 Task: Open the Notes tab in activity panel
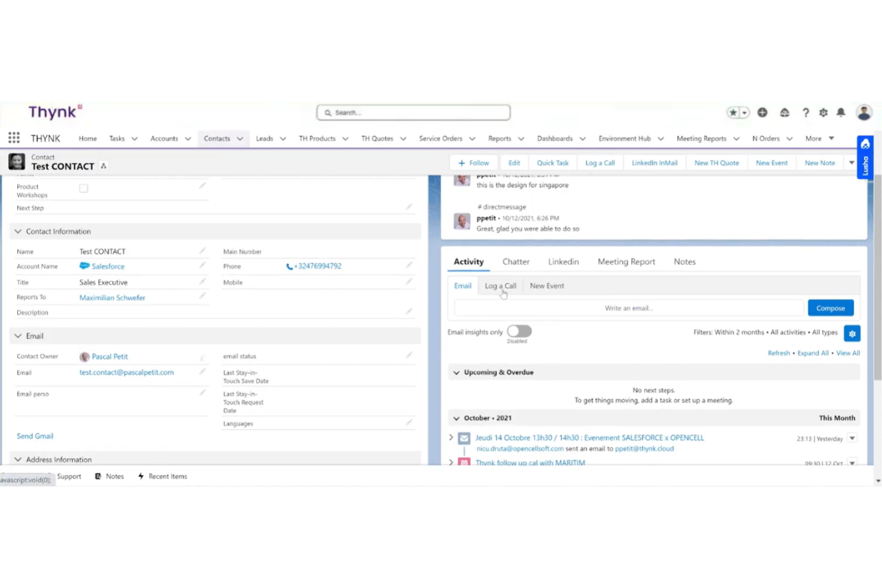685,262
